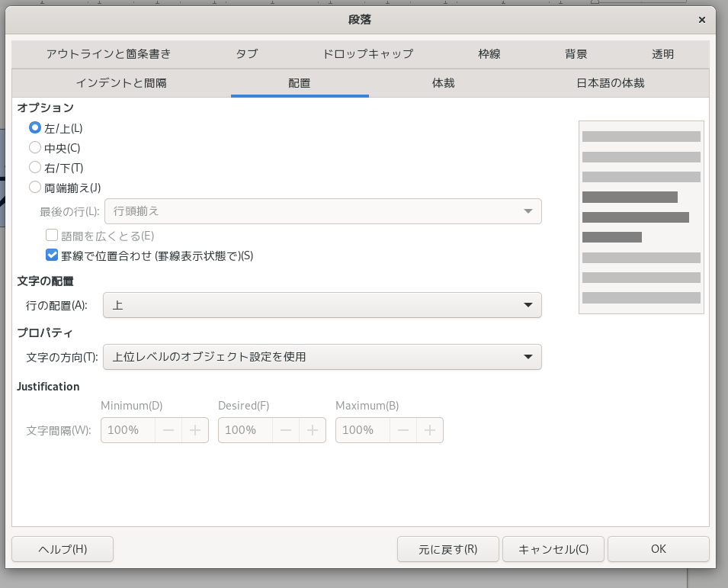Uncheck 罫線で位置合わせ checkbox

click(53, 255)
